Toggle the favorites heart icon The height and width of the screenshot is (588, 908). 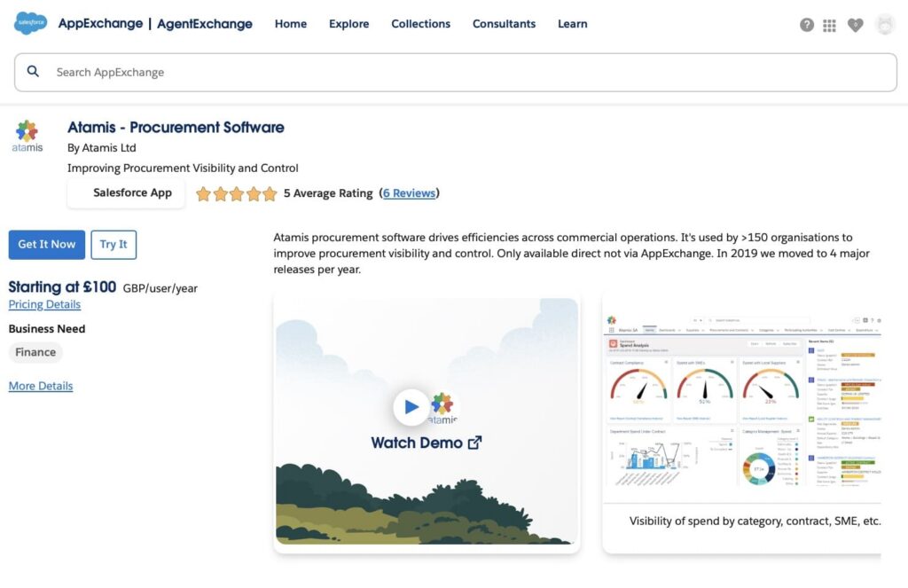(x=855, y=25)
